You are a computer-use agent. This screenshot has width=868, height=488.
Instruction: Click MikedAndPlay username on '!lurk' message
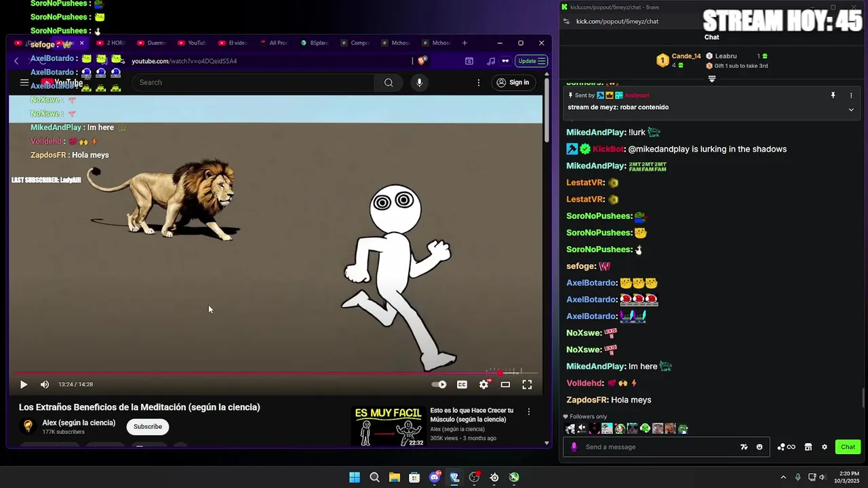coord(596,132)
